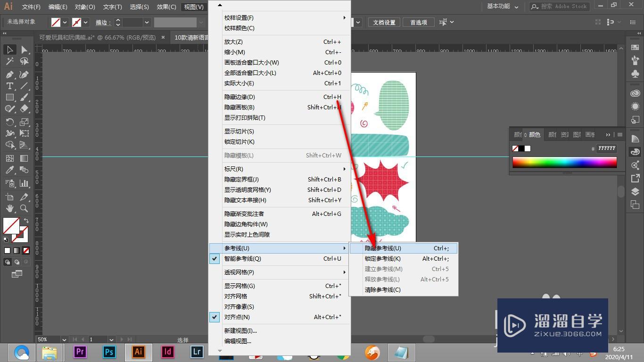Select the Mesh tool
644x362 pixels.
pyautogui.click(x=9, y=158)
